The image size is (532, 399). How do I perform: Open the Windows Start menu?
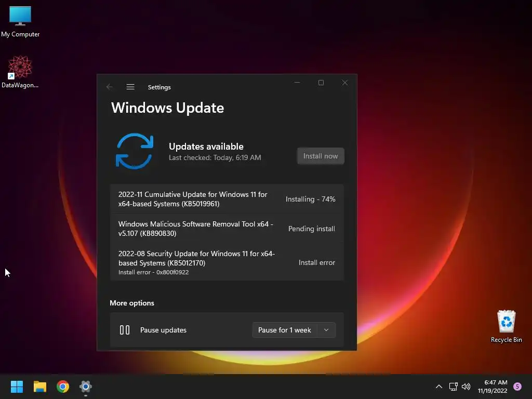point(17,387)
